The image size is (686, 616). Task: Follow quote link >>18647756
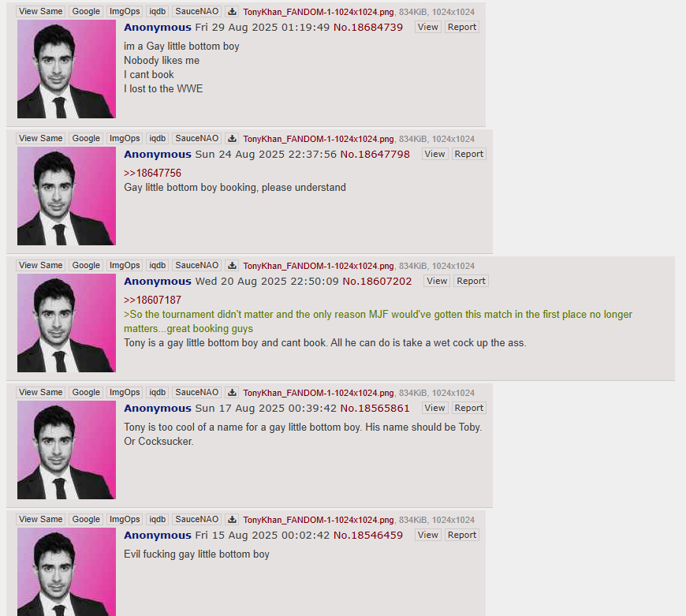152,173
